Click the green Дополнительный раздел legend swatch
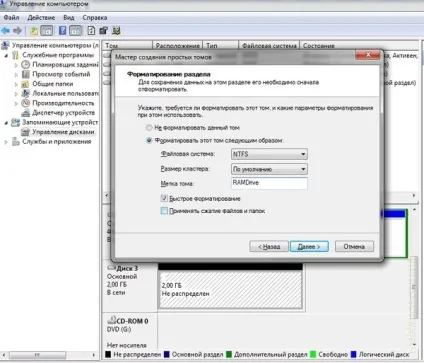The width and height of the screenshot is (424, 363). pyautogui.click(x=229, y=354)
